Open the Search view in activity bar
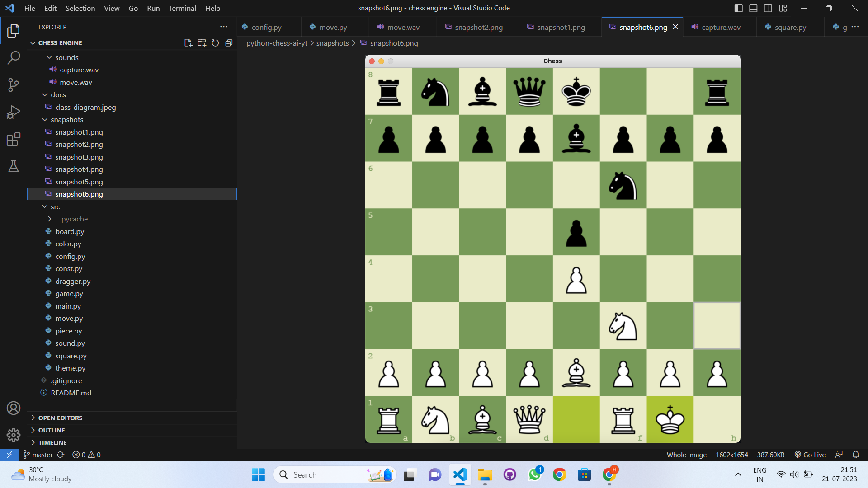868x488 pixels. pos(14,57)
